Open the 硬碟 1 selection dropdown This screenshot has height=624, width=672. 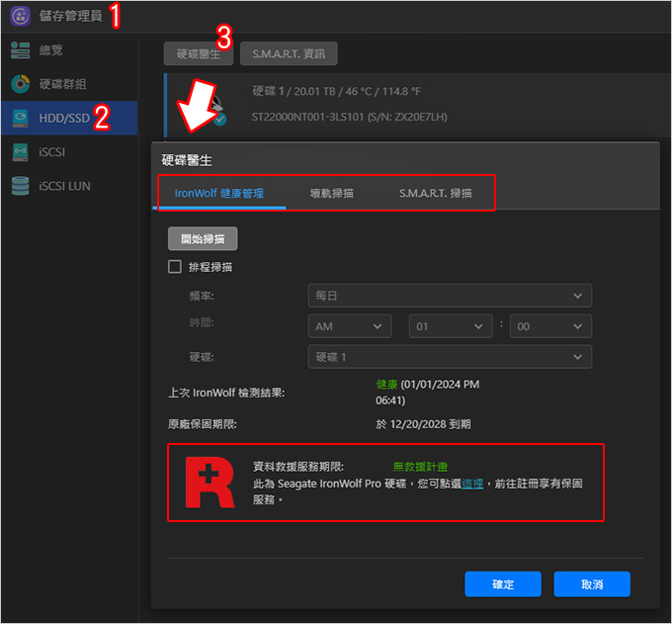click(450, 357)
